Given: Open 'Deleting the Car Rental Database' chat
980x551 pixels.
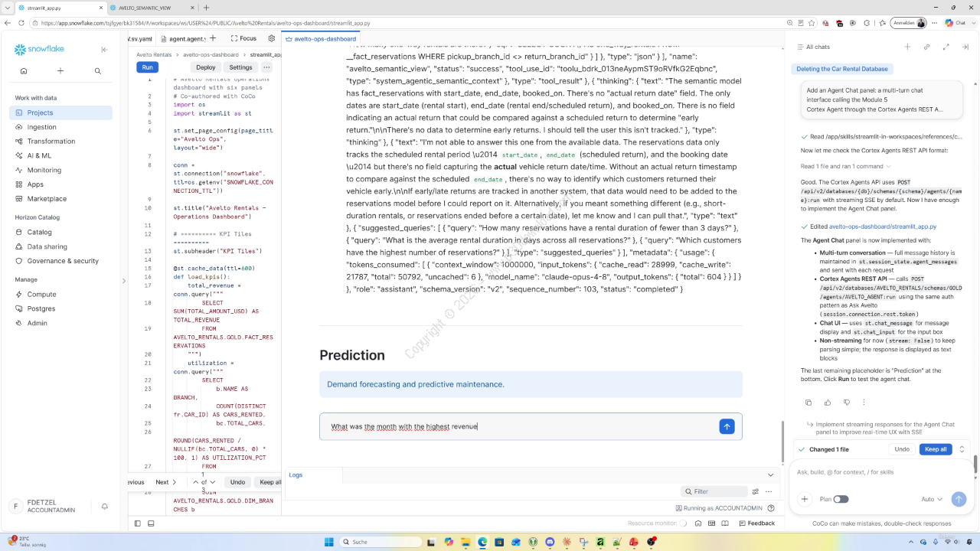Looking at the screenshot, I should (841, 69).
